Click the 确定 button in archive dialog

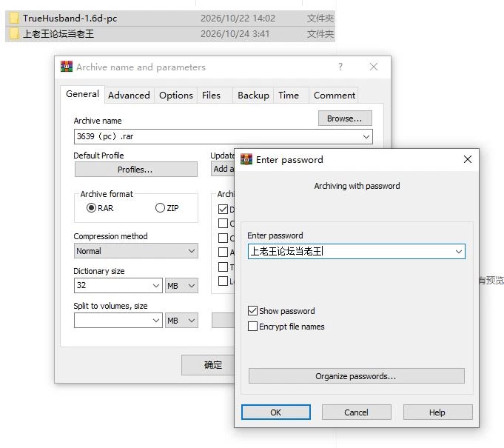coord(208,365)
